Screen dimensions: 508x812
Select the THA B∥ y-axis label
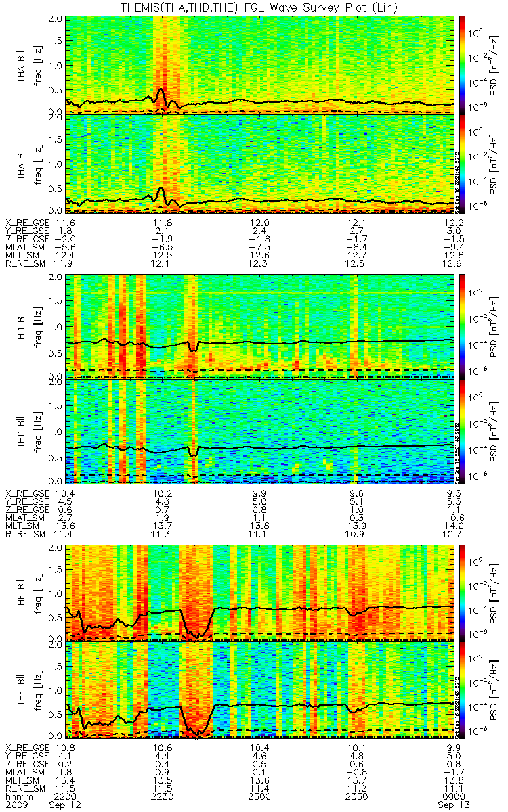(22, 163)
